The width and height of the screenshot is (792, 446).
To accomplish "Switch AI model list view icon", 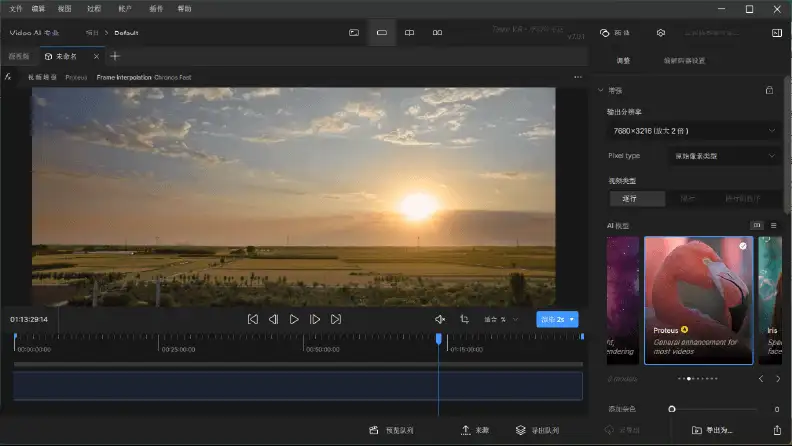I will click(x=773, y=225).
